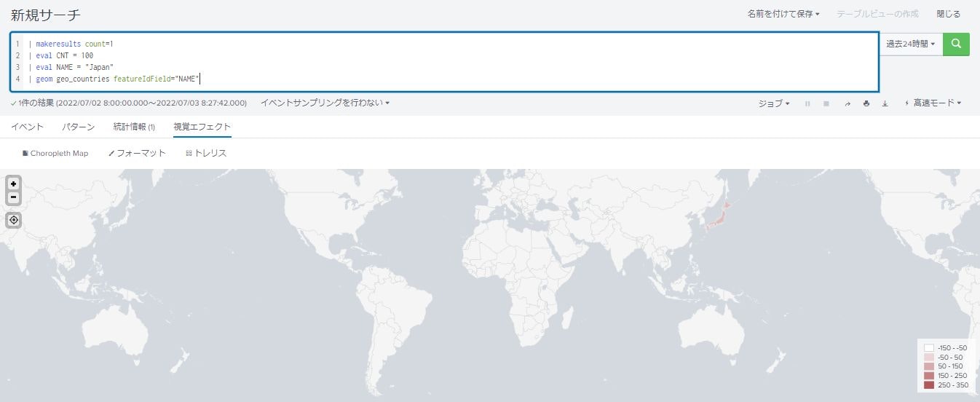This screenshot has width=980, height=402.
Task: Reset map to original position
Action: [x=13, y=220]
